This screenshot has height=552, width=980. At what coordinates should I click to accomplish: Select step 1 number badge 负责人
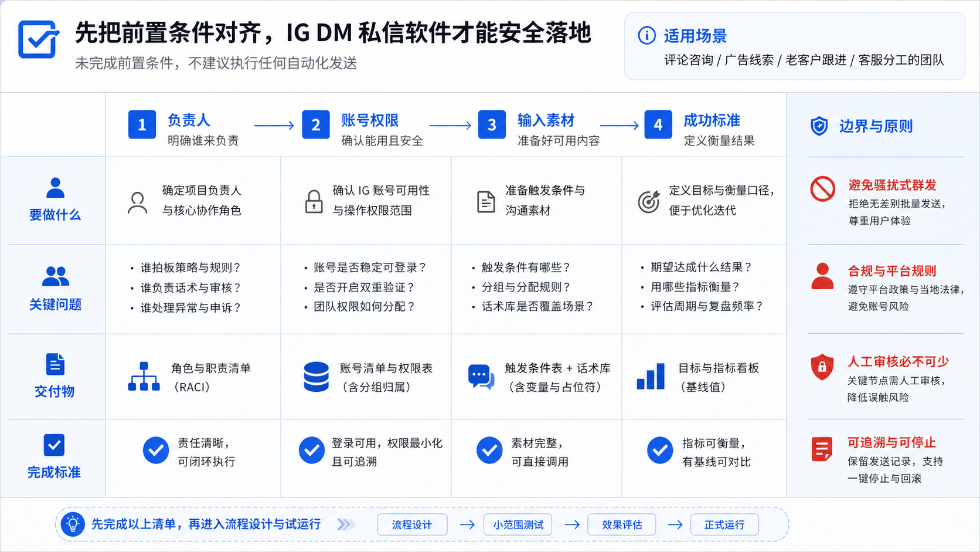coord(142,124)
